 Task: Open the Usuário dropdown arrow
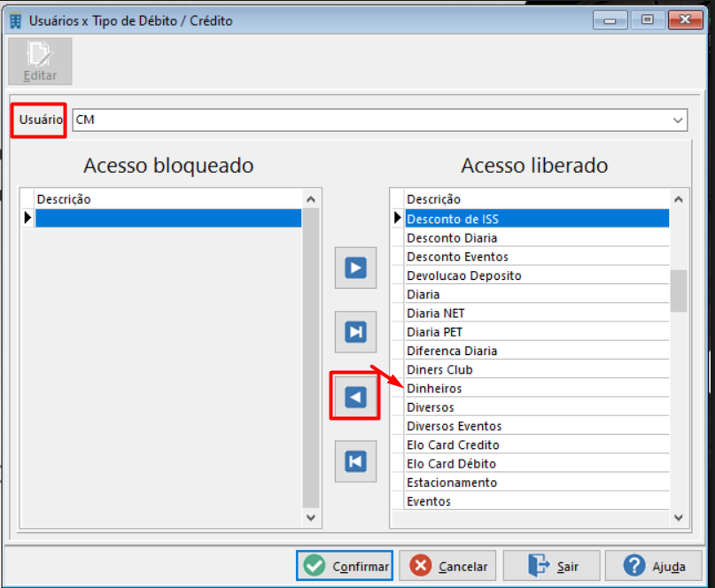click(678, 120)
